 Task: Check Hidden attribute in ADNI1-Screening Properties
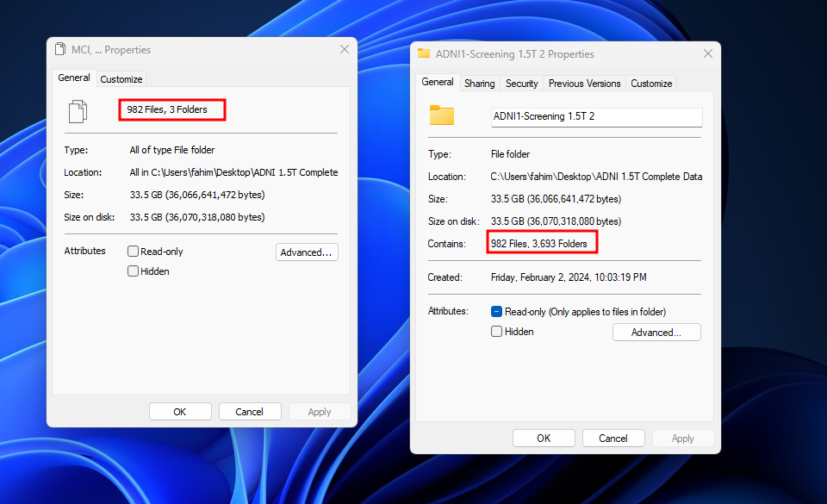pyautogui.click(x=497, y=332)
